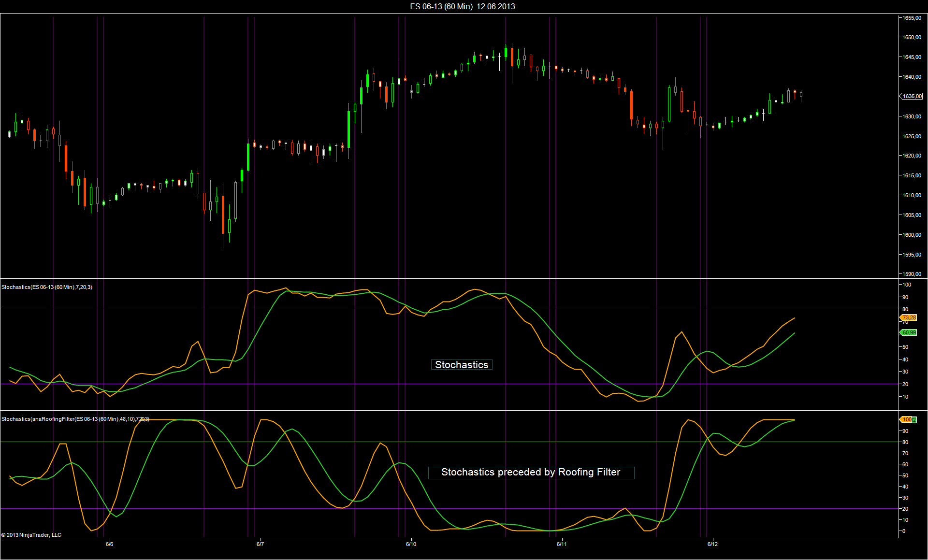
Task: Select 'Stochastics preceded by Roofing Filter' annotation
Action: tap(531, 473)
